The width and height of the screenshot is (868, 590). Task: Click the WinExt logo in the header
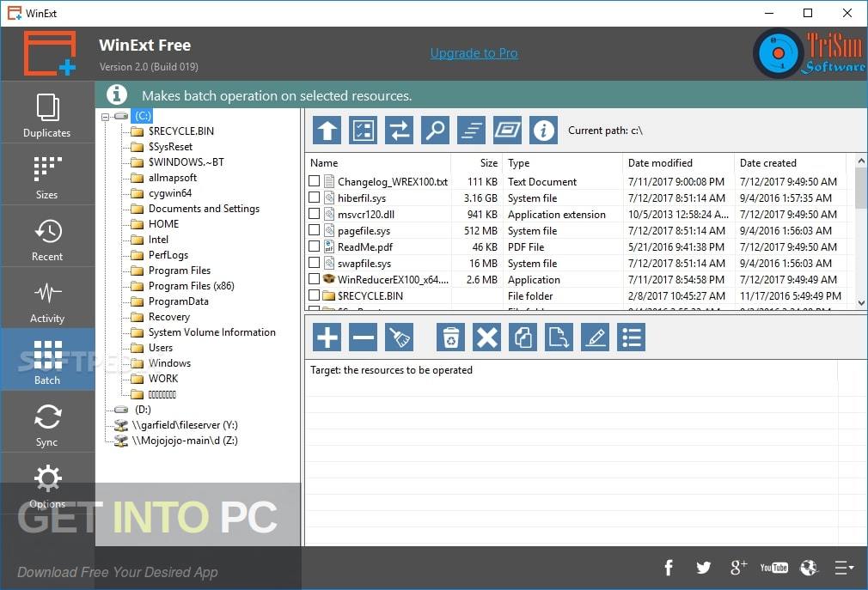(x=49, y=53)
